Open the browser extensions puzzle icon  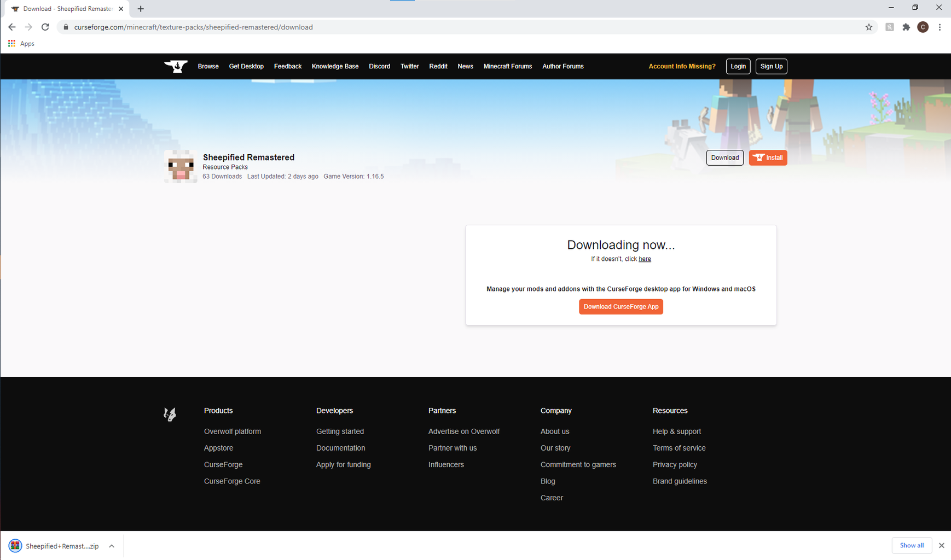click(x=906, y=27)
